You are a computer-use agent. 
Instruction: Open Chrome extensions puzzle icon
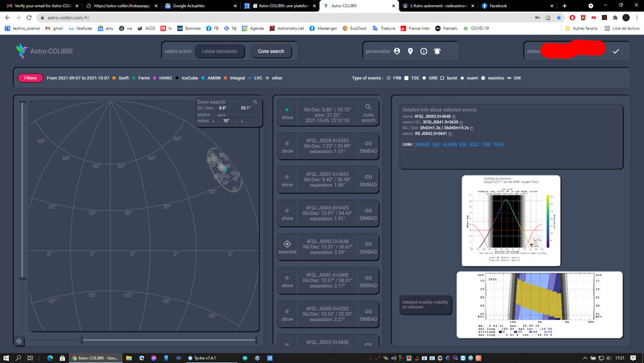615,17
